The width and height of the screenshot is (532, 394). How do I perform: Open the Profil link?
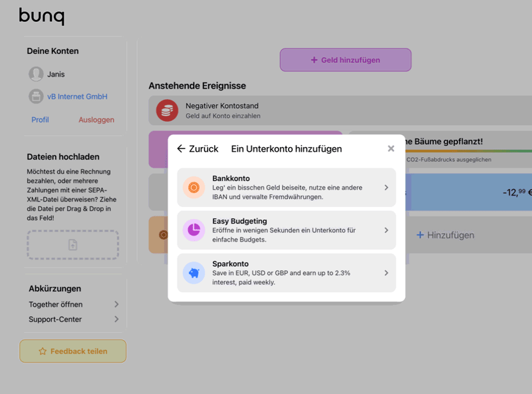[x=40, y=120]
